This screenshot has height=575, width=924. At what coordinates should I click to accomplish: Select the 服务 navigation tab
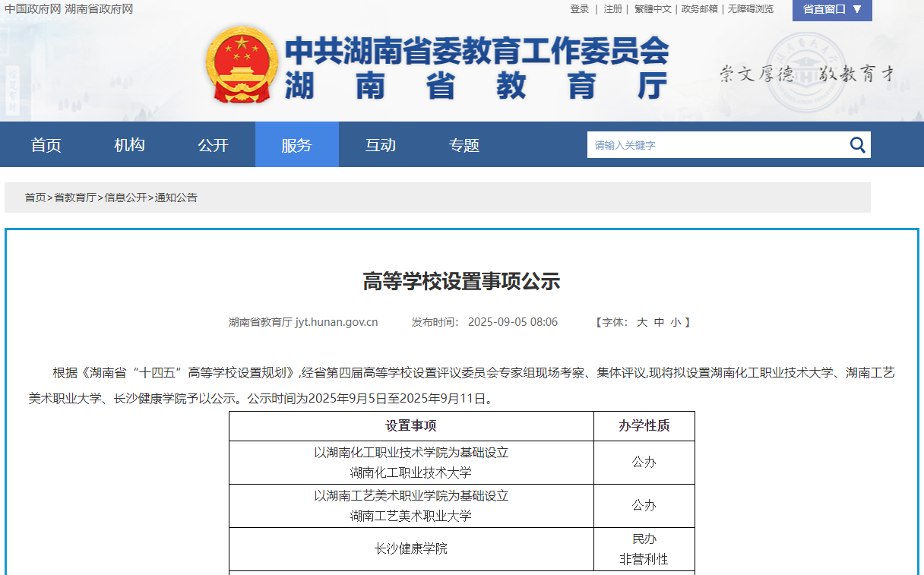coord(296,145)
